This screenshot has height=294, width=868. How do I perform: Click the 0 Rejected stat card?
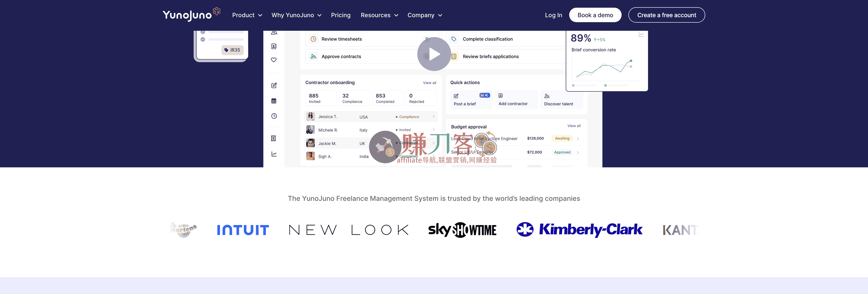tap(421, 98)
